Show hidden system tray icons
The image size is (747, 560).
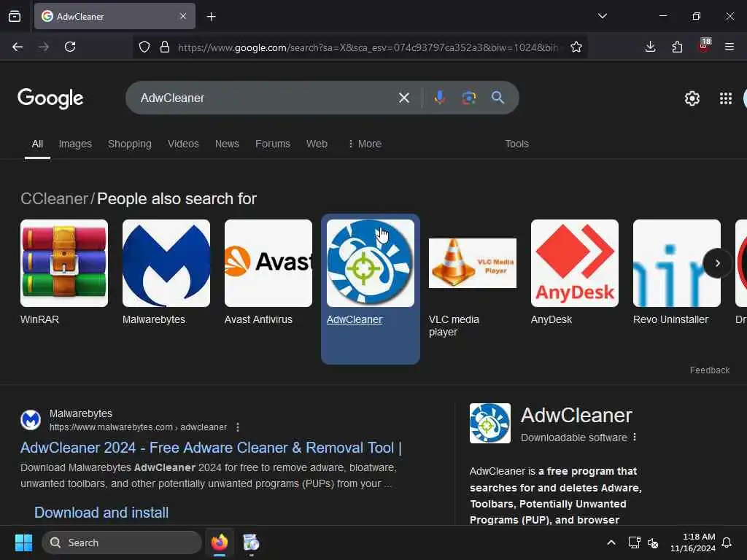click(x=611, y=542)
